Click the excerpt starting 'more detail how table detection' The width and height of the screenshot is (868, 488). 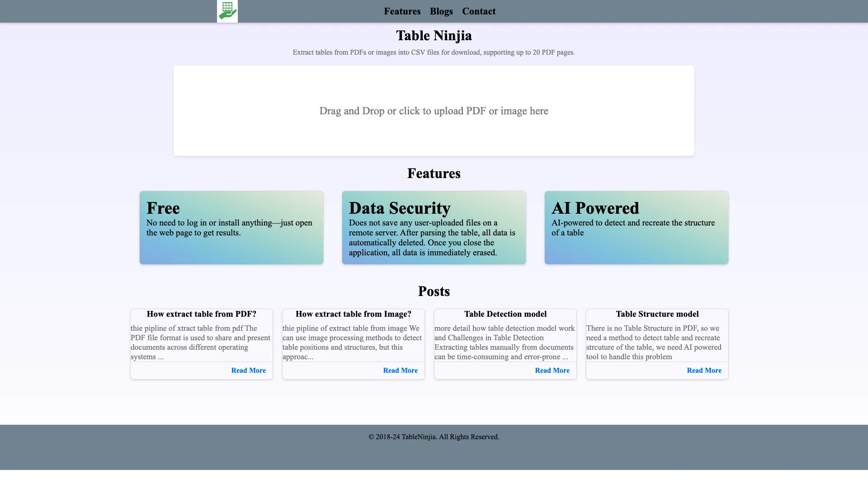(505, 343)
